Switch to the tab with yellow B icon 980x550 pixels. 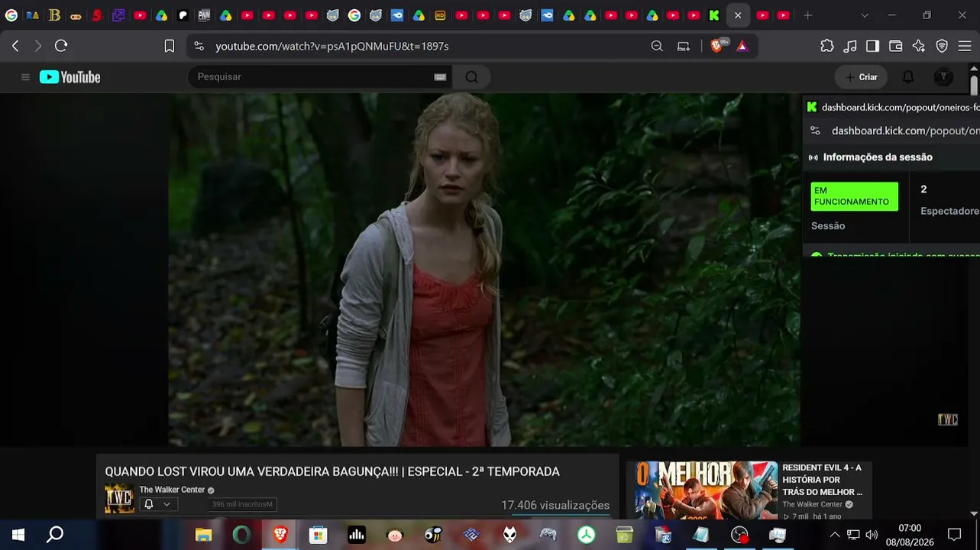tap(54, 15)
